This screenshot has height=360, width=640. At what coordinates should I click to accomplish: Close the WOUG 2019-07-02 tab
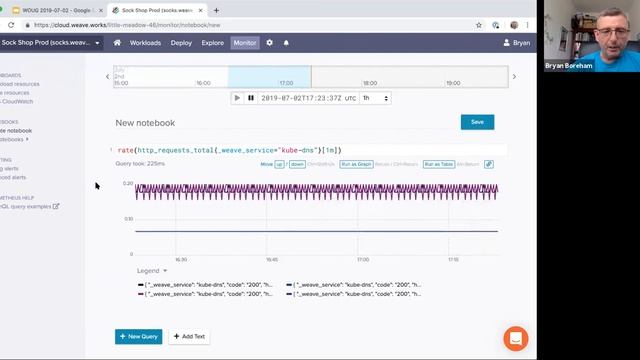click(x=100, y=10)
